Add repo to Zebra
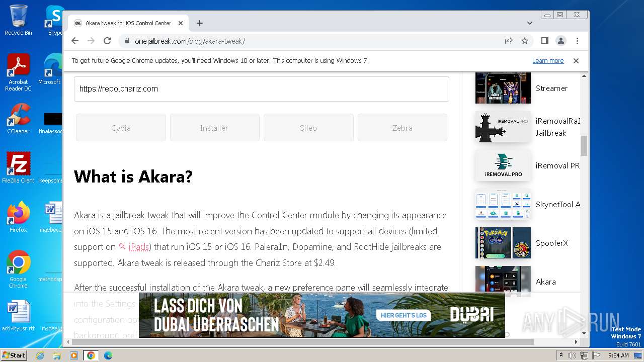The image size is (644, 362). point(403,128)
